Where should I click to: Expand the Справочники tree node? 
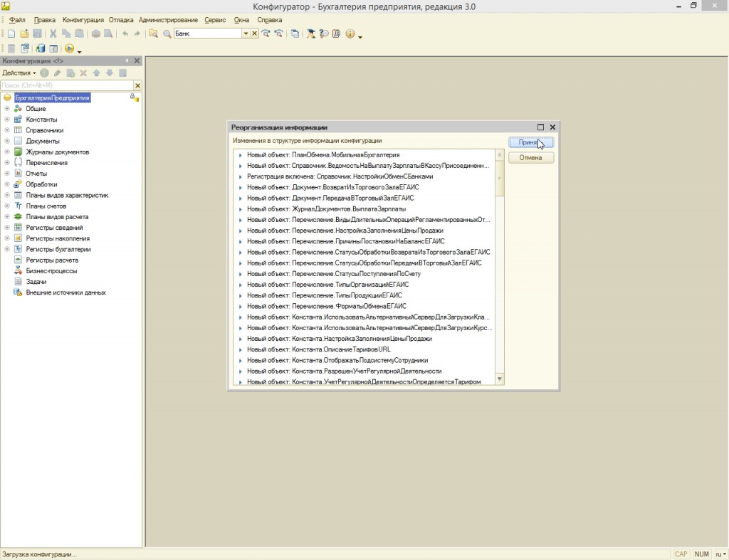[7, 130]
